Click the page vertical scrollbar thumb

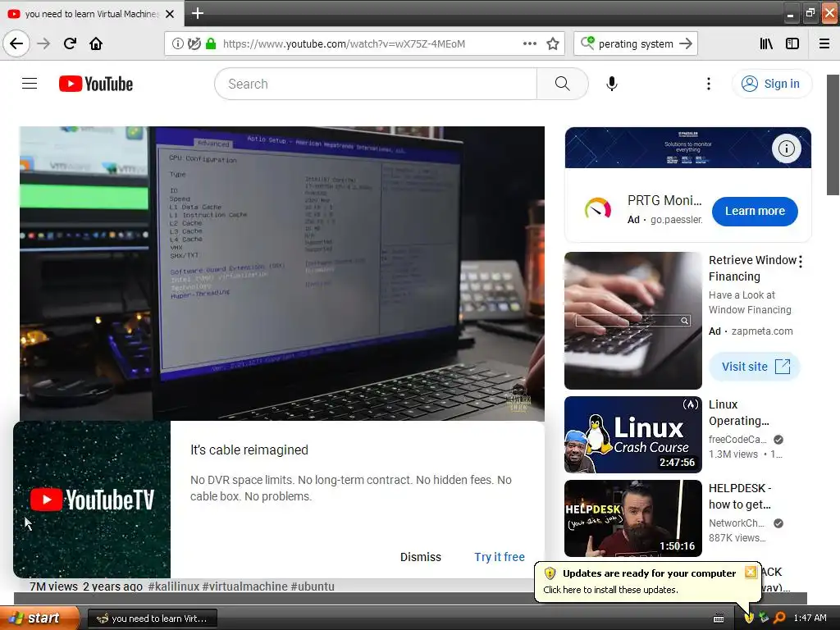833,135
